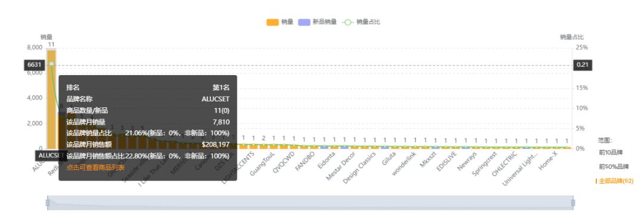
Task: Click the right handle of zoom slider
Action: pyautogui.click(x=573, y=203)
